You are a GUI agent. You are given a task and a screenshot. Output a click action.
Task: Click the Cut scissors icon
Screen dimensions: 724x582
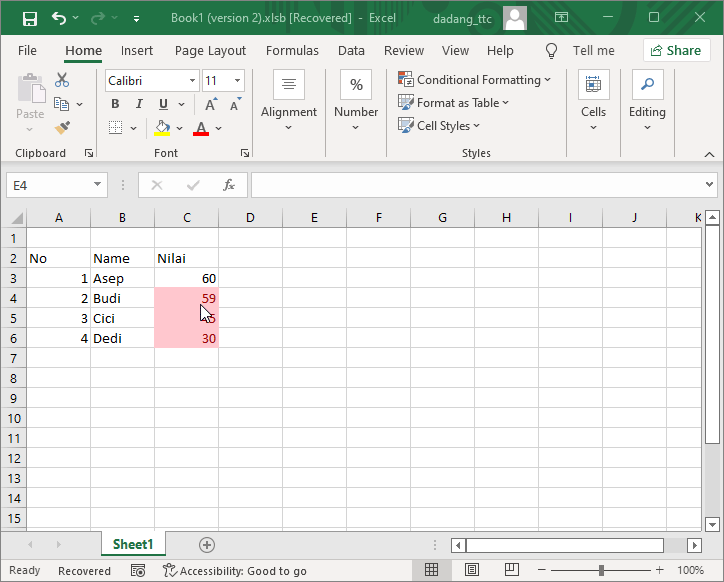point(62,80)
